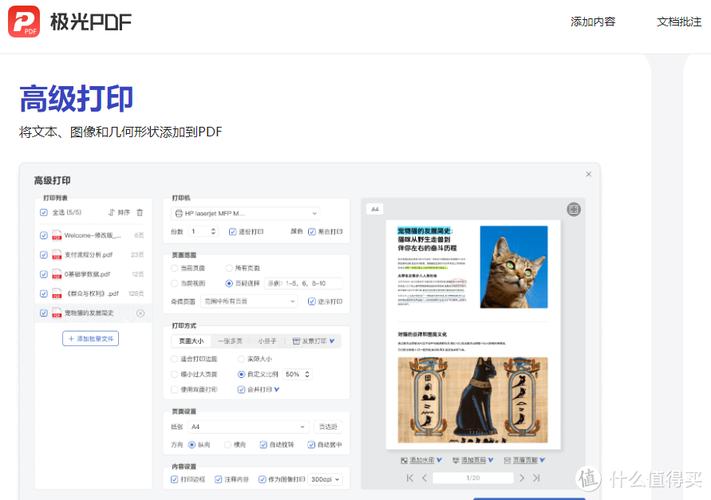This screenshot has width=711, height=500.
Task: Enable the 使用双面打印 checkbox
Action: click(174, 389)
